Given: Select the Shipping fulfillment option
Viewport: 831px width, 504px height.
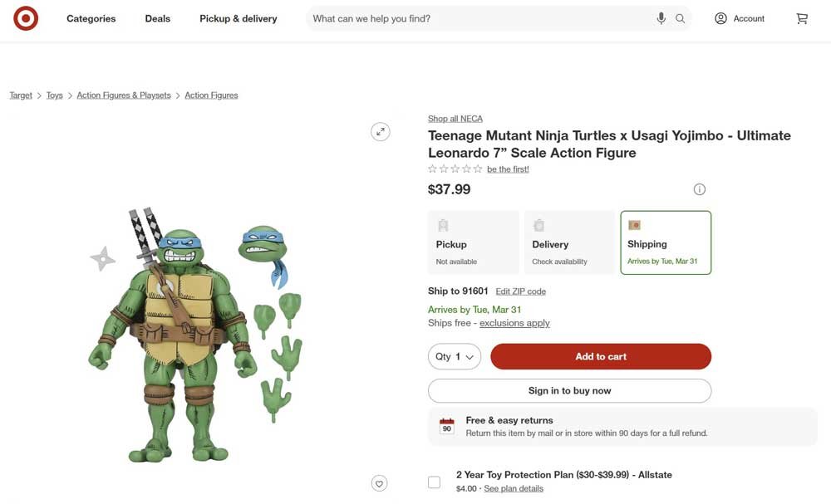Looking at the screenshot, I should coord(666,242).
